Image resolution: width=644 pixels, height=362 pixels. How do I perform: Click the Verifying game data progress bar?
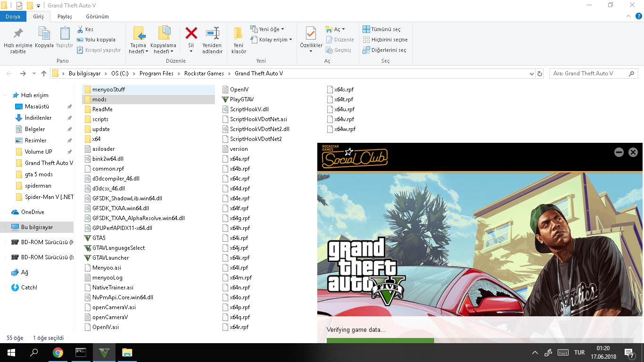480,340
